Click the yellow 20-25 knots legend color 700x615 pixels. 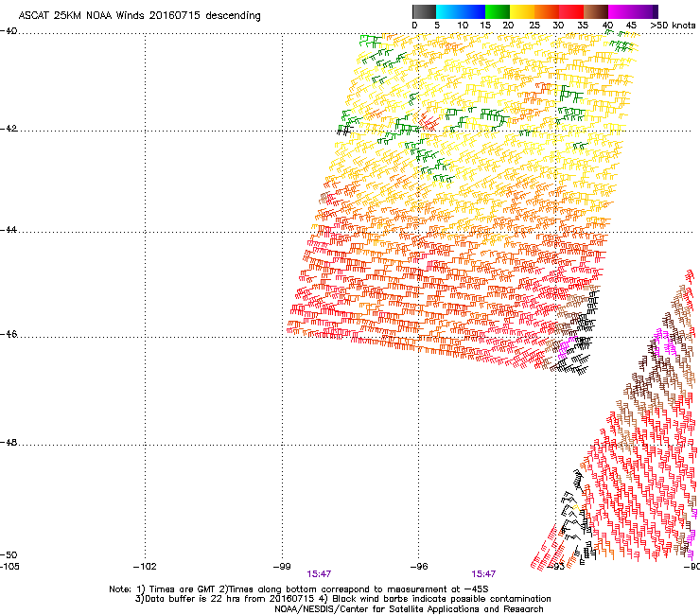(x=522, y=11)
